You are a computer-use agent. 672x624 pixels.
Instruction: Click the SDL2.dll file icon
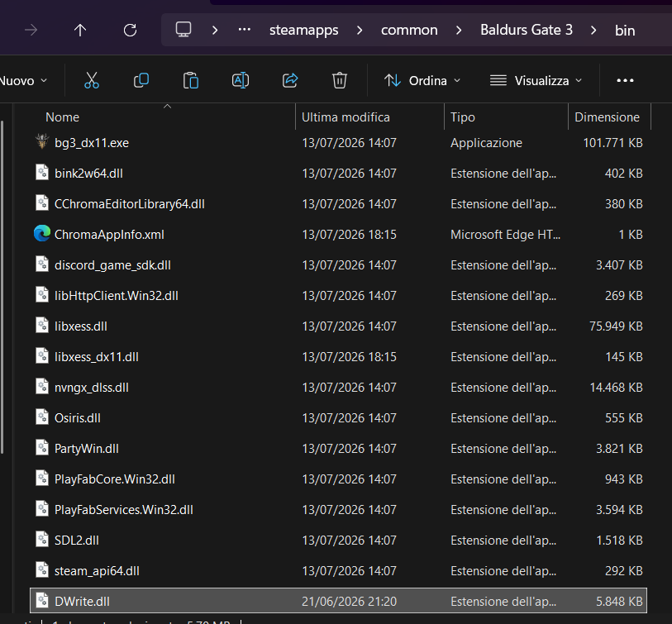click(42, 539)
